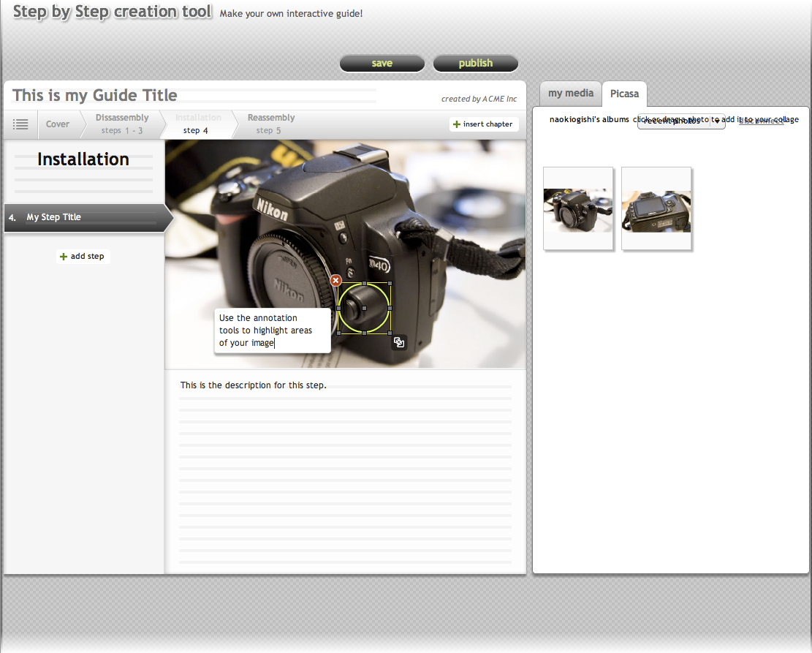The height and width of the screenshot is (653, 812).
Task: Open the Reassembly step 5 chapter
Action: click(x=271, y=124)
